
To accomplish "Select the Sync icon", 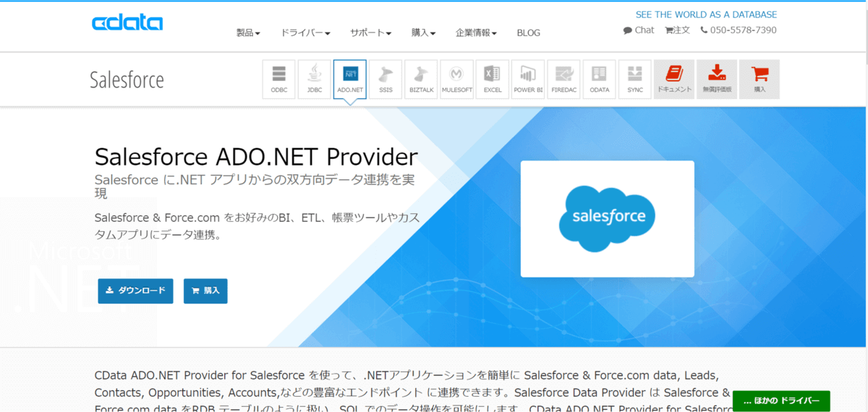I will [x=634, y=79].
